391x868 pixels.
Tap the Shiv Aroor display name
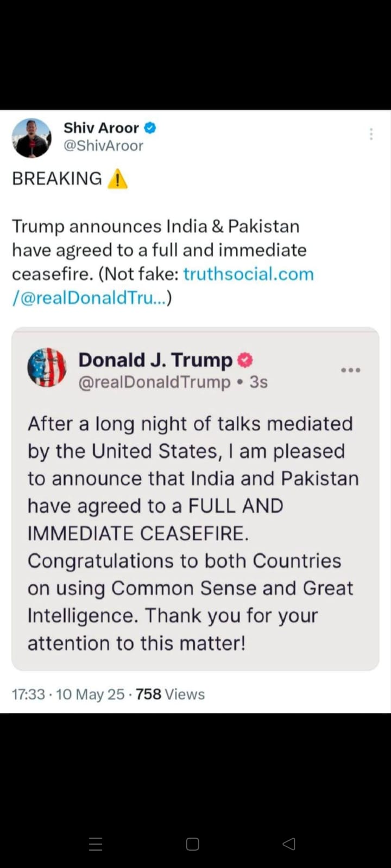[101, 128]
